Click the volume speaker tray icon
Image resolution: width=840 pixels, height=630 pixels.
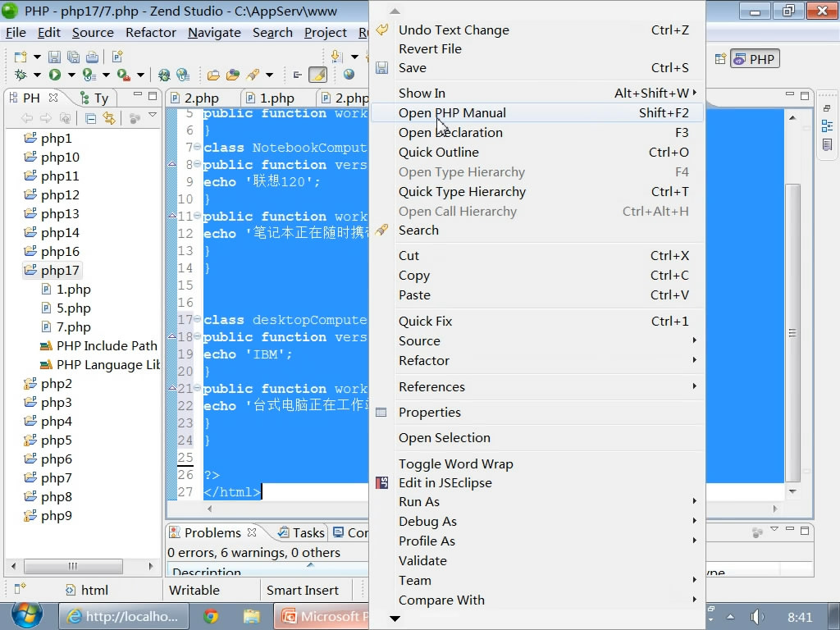coord(756,617)
